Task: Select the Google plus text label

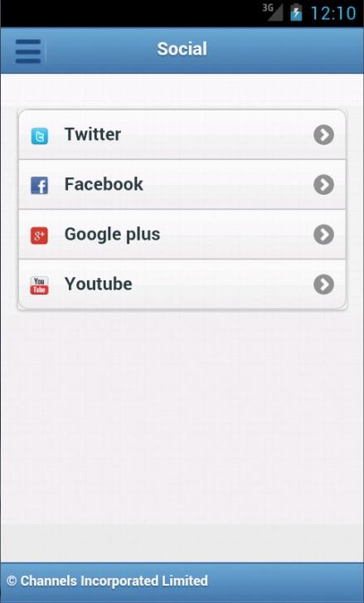Action: (112, 235)
